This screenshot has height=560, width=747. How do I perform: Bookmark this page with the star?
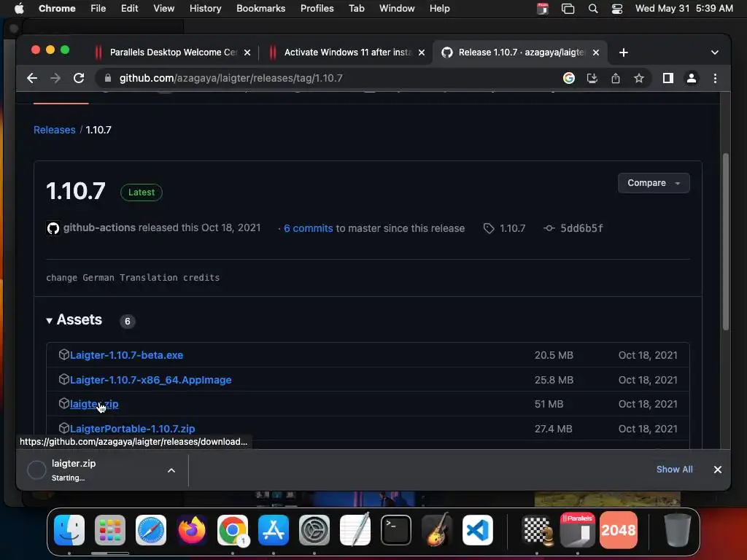(x=639, y=78)
